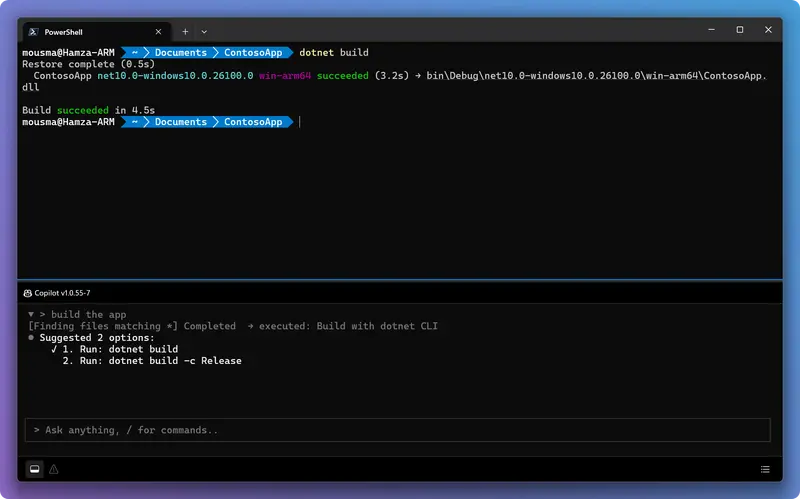Click the net10.0-windows10.0.26100.0 cyan text

pyautogui.click(x=175, y=76)
